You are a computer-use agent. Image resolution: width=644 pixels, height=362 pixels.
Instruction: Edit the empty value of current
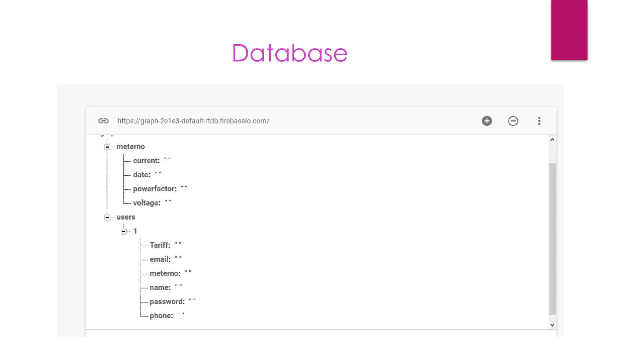click(x=167, y=159)
